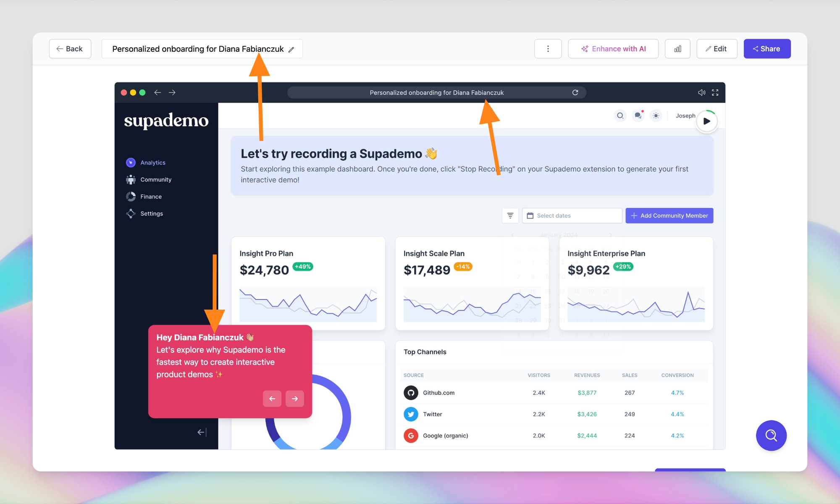Click the $3,877 revenue value
Screen dimensions: 840x504
tap(587, 393)
